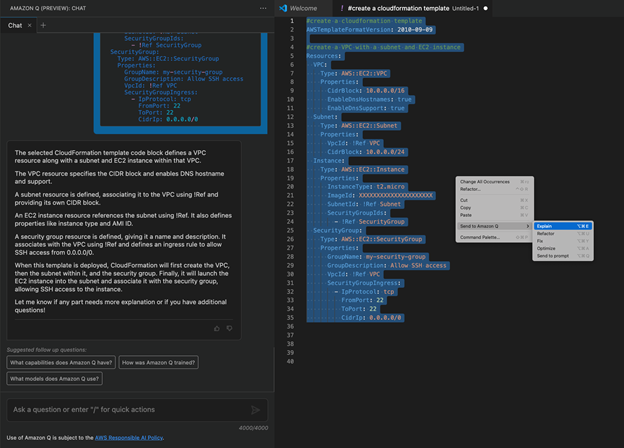The image size is (624, 448).
Task: Click the #create a VPC comment line
Action: (x=384, y=47)
